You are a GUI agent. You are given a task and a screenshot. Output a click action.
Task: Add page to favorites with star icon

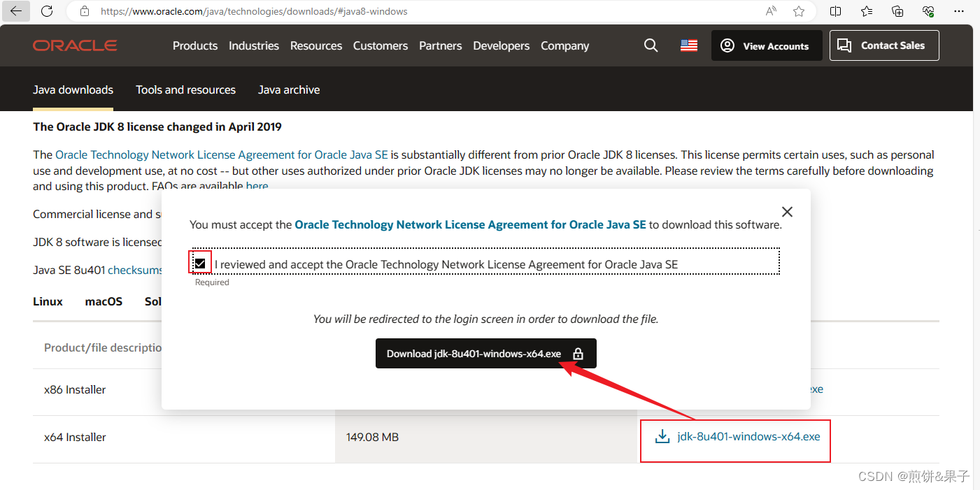(x=799, y=11)
